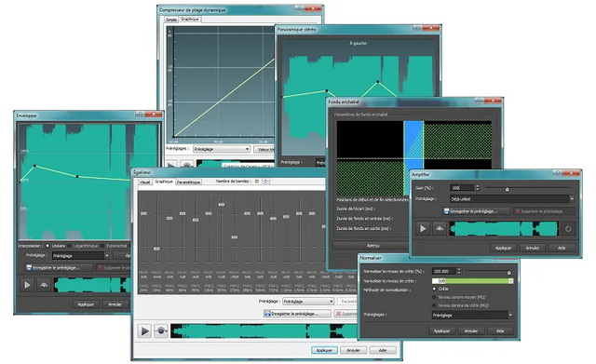Switch to Paramétrique tab in Égaliseur
The height and width of the screenshot is (364, 596).
[188, 182]
